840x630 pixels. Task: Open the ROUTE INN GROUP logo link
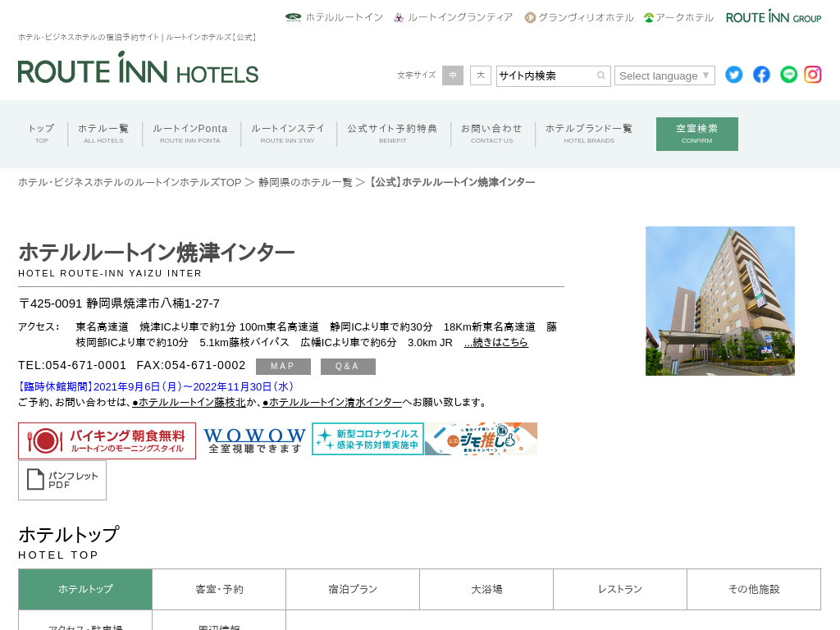click(x=774, y=16)
